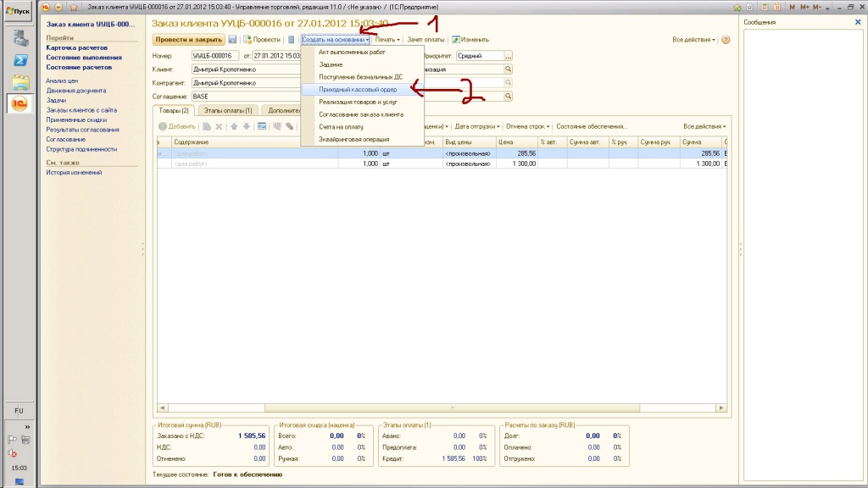Open the history icon beside add-to-favorites

[749, 7]
